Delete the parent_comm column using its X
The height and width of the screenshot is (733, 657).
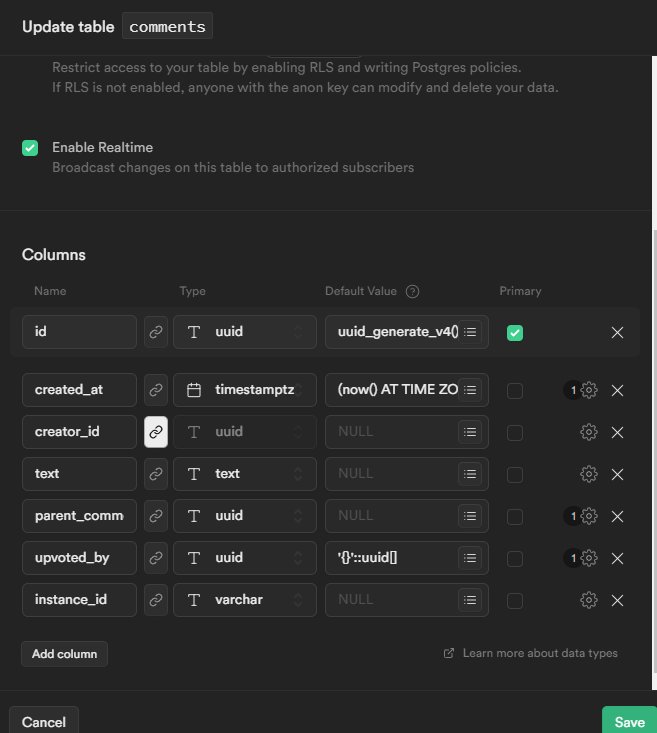coord(617,516)
